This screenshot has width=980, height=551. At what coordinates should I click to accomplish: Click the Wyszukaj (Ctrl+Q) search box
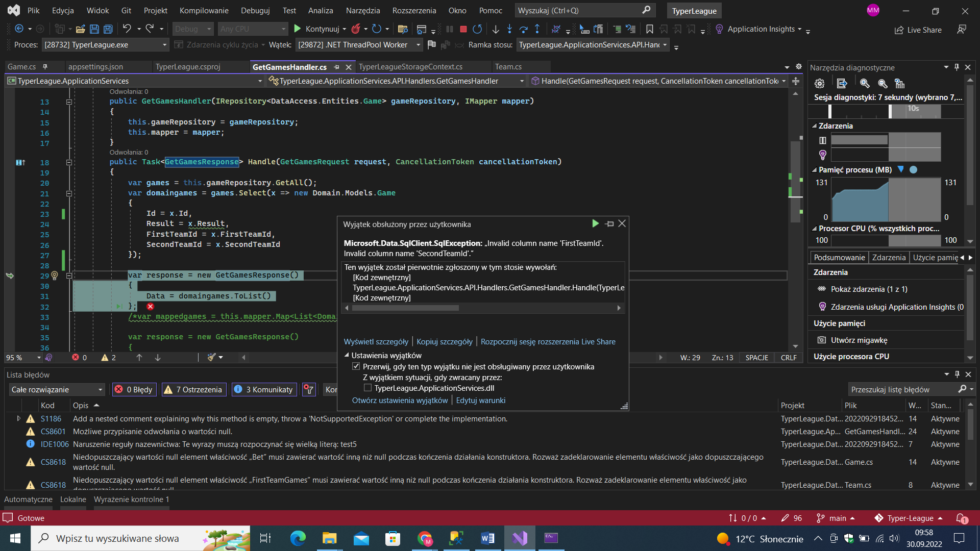(x=584, y=10)
